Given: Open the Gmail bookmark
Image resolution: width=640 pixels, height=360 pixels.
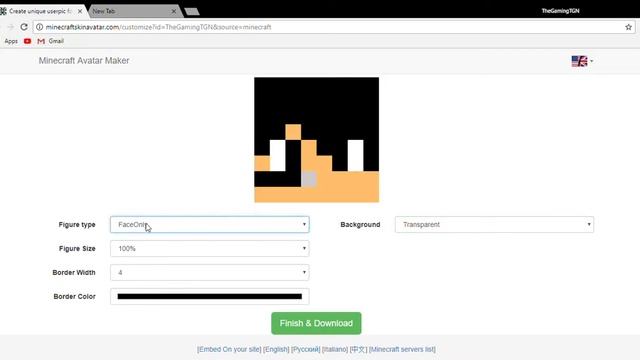Looking at the screenshot, I should [51, 41].
